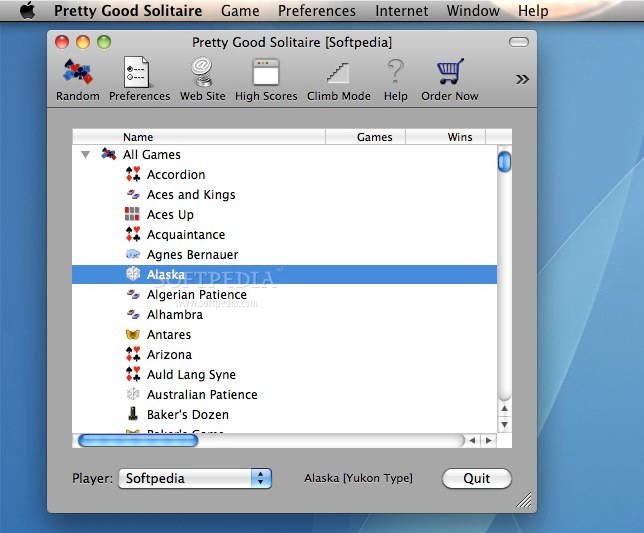Open Preferences from the toolbar icon
Screen dimensions: 644x533
pos(137,72)
